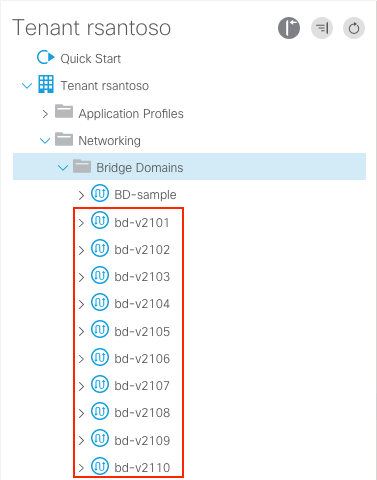
Task: Click the Bridge Domains folder icon
Action: [x=82, y=166]
